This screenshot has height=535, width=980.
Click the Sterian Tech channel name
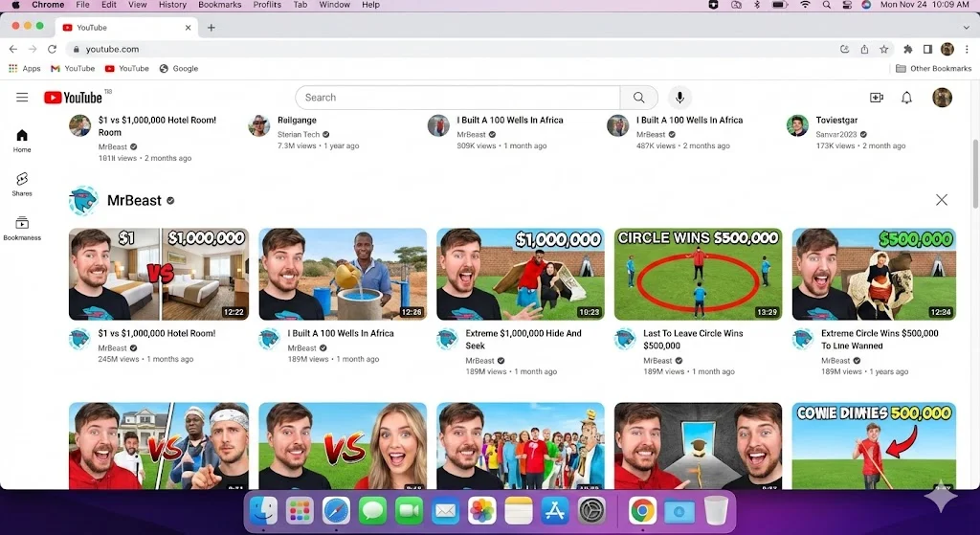point(299,134)
